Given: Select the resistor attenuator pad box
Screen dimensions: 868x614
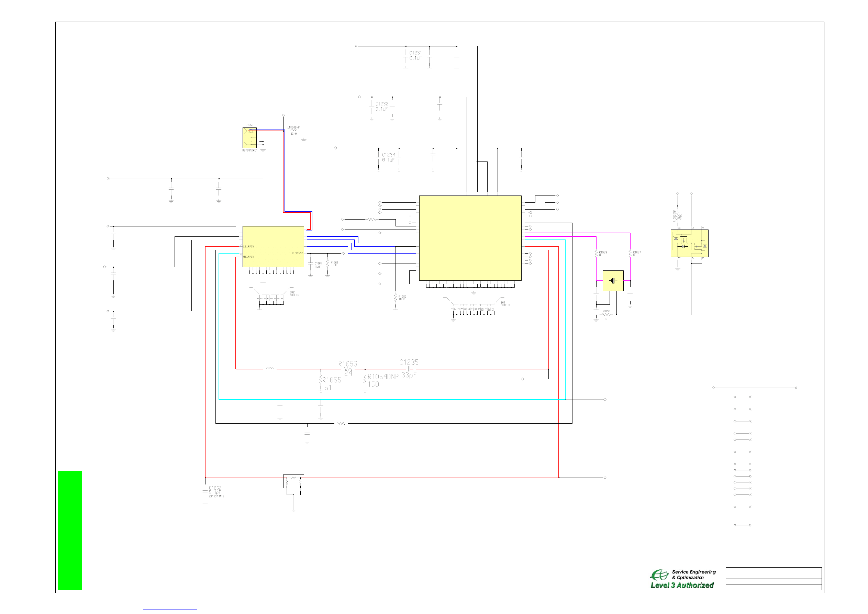Looking at the screenshot, I should pyautogui.click(x=293, y=481).
